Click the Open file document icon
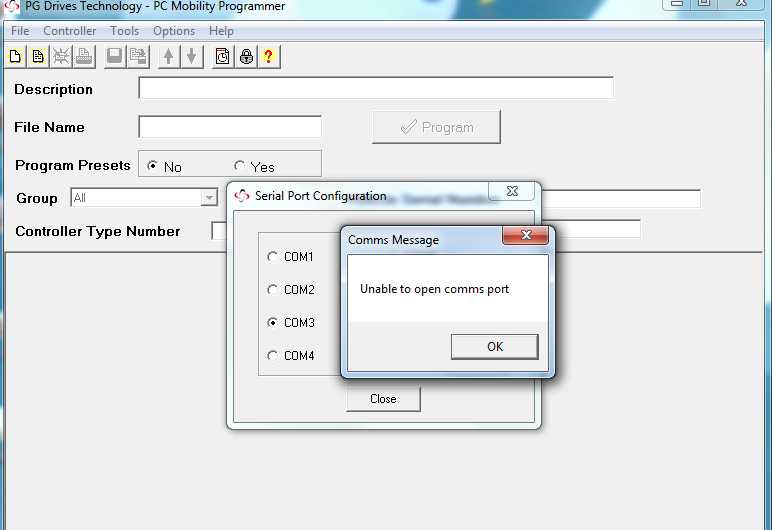 (x=38, y=57)
